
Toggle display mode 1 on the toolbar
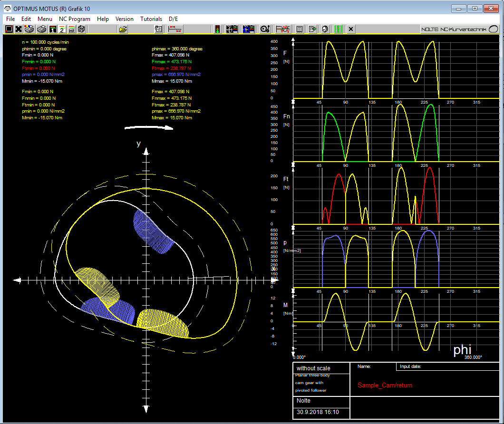52,29
